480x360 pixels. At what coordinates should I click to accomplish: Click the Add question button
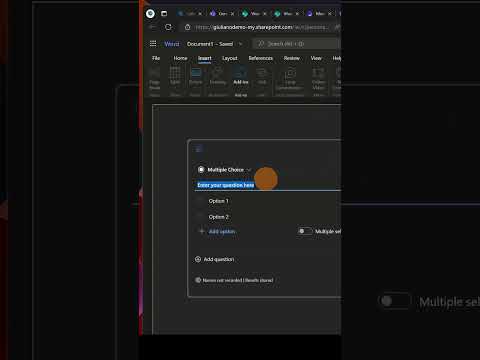click(215, 259)
